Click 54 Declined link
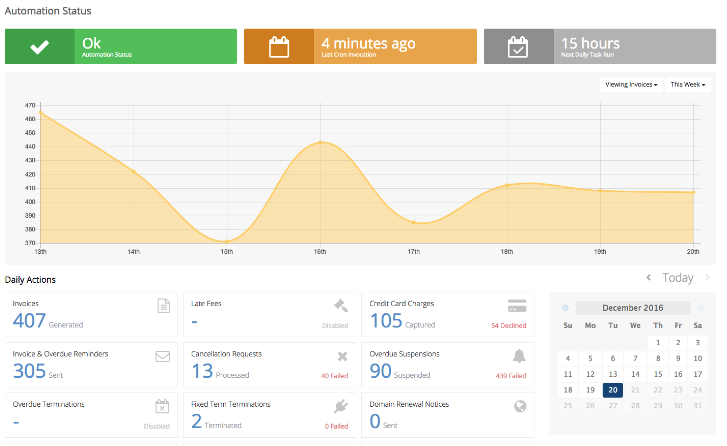 (509, 325)
